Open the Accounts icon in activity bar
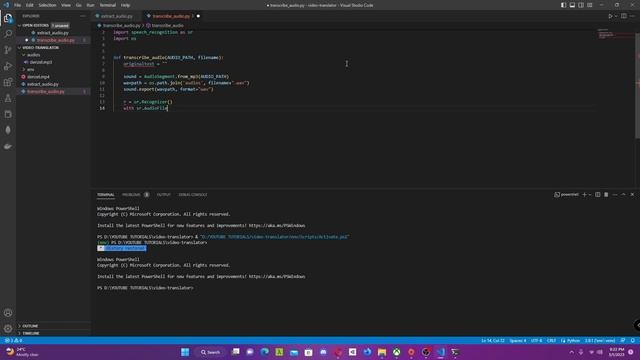 click(x=8, y=313)
